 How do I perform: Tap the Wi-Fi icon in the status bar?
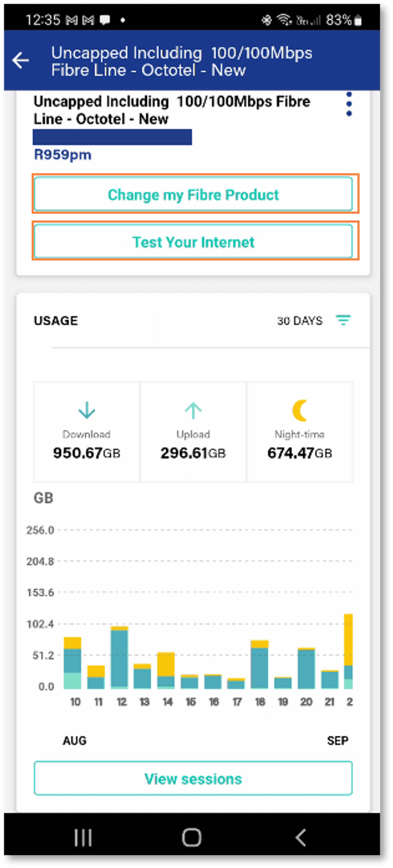pos(283,19)
